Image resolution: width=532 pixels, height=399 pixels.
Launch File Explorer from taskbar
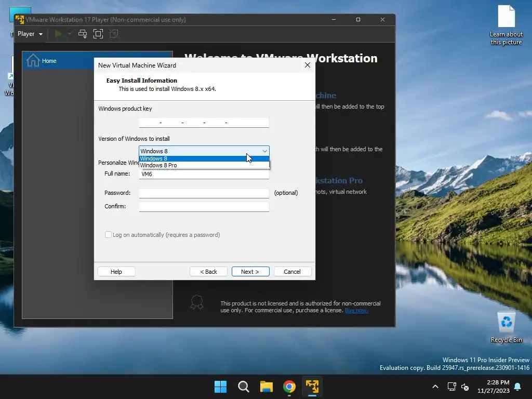point(267,387)
